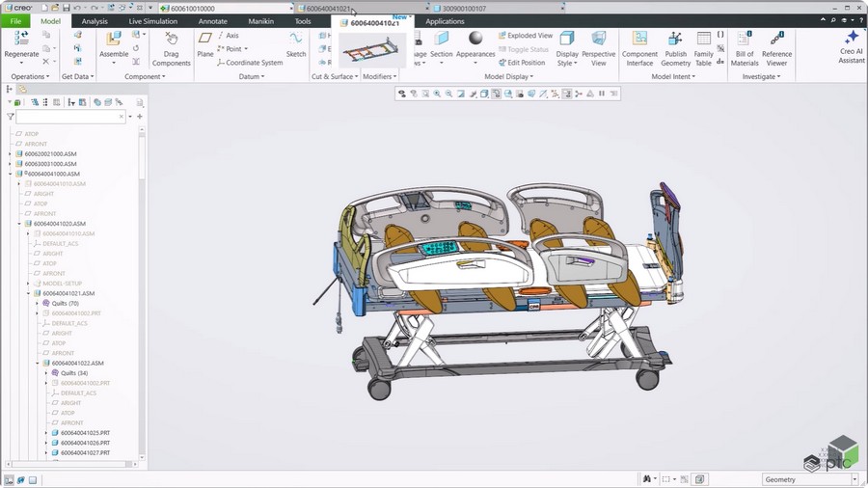Open the Investigate group dropdown

click(x=761, y=76)
